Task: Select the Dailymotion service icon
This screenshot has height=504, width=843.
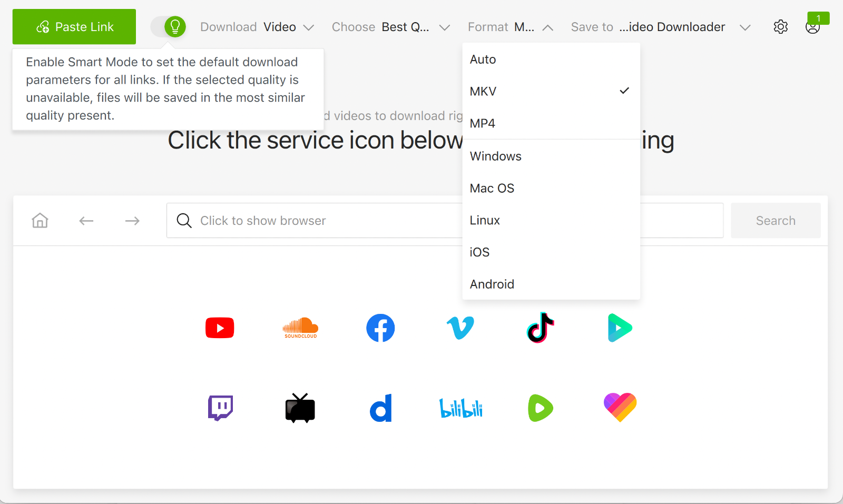Action: (380, 407)
